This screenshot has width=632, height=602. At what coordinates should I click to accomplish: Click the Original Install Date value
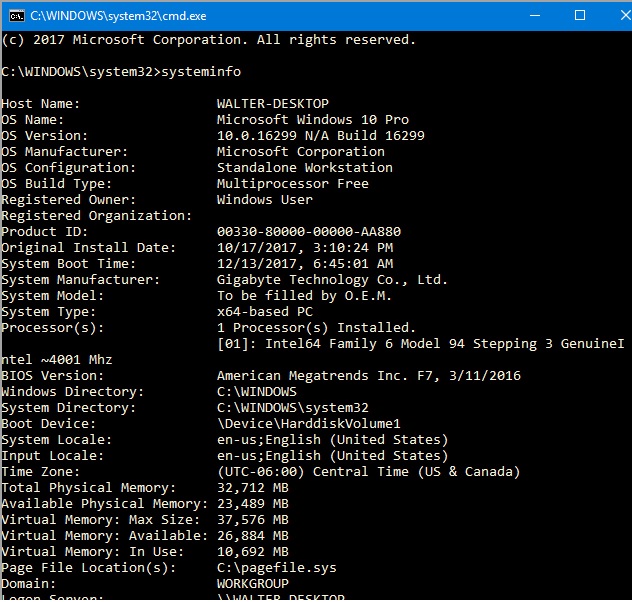click(304, 248)
